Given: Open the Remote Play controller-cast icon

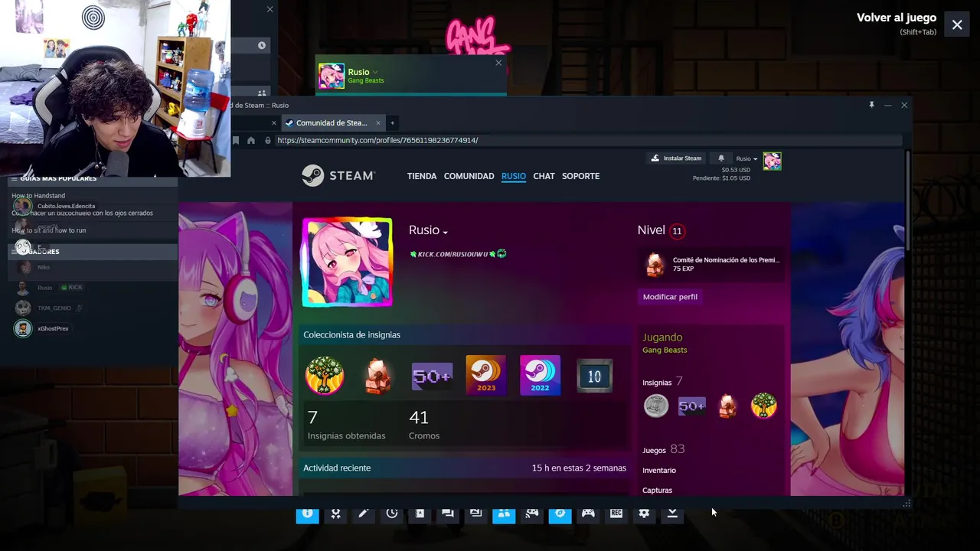Looking at the screenshot, I should click(532, 514).
